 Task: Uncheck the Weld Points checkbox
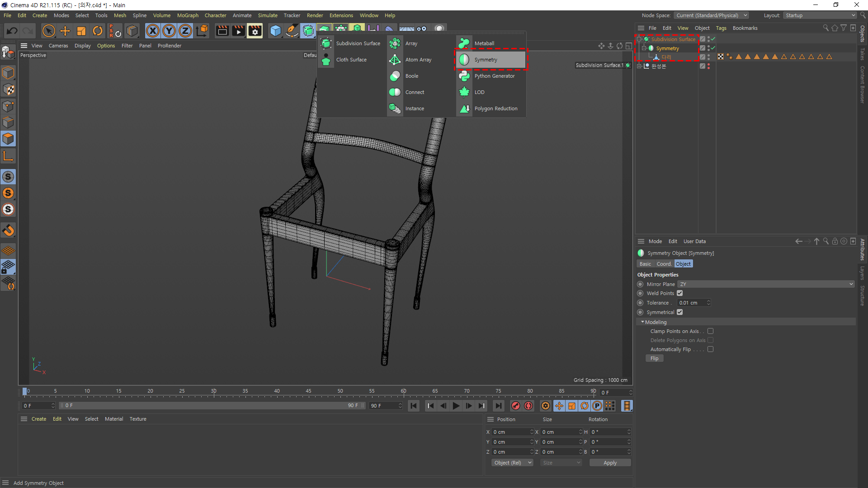tap(679, 293)
